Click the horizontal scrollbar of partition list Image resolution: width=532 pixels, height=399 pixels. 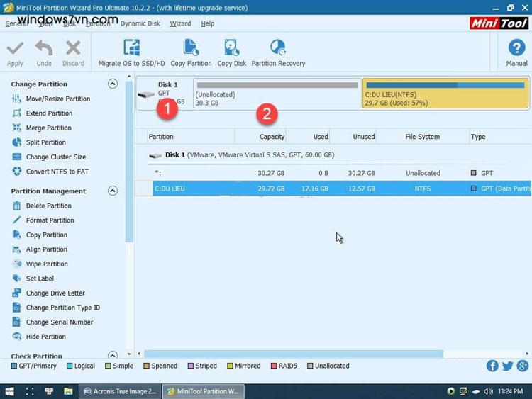[294, 354]
